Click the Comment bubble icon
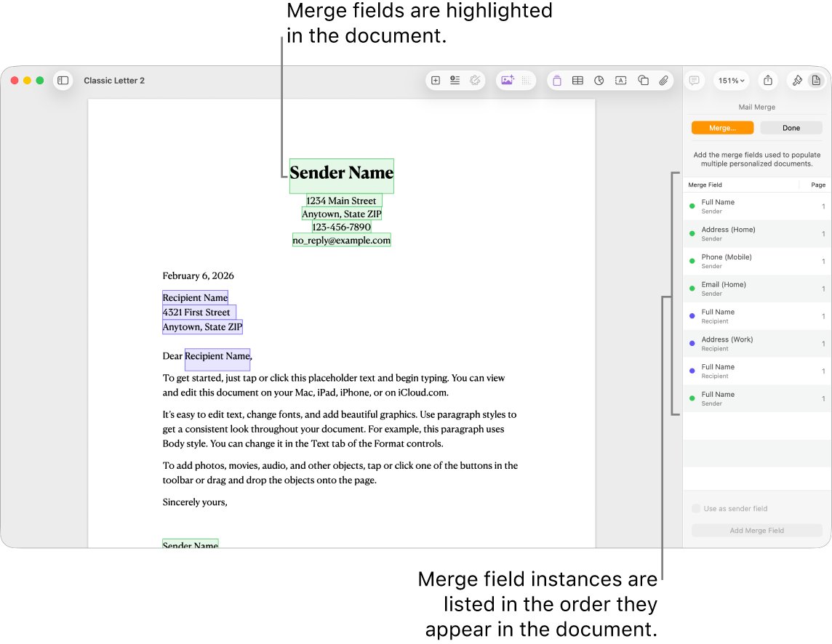 pyautogui.click(x=694, y=81)
